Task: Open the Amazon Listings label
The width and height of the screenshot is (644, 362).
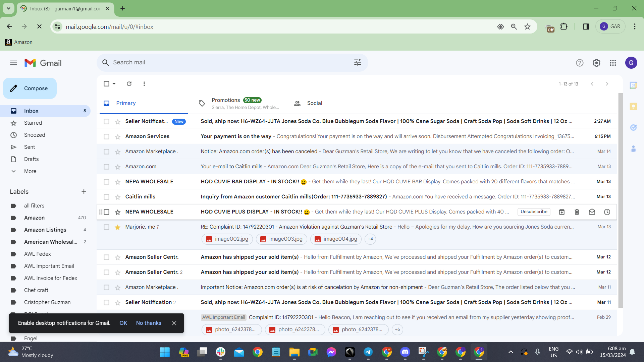Action: (x=45, y=230)
